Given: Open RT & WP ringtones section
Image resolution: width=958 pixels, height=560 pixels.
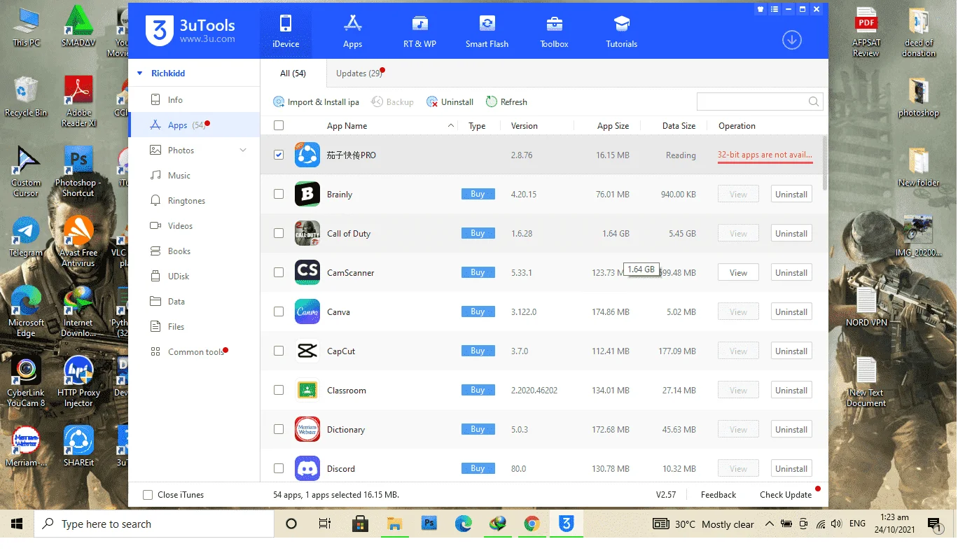Looking at the screenshot, I should (x=419, y=31).
